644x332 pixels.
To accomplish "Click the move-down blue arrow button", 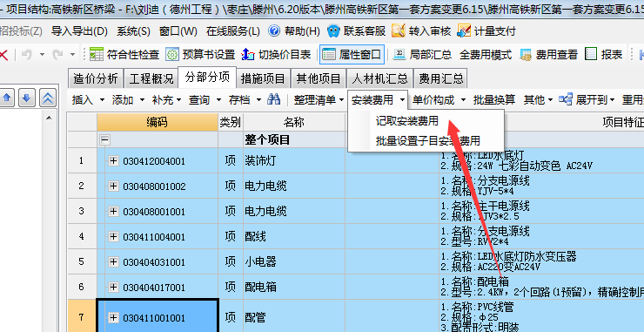I will point(26,98).
